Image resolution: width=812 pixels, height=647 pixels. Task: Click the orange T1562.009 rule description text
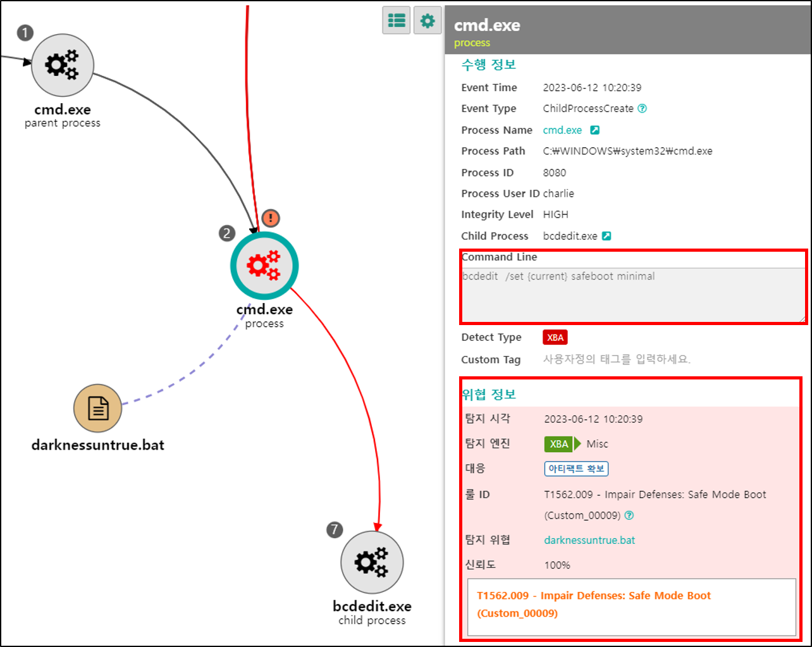[594, 605]
